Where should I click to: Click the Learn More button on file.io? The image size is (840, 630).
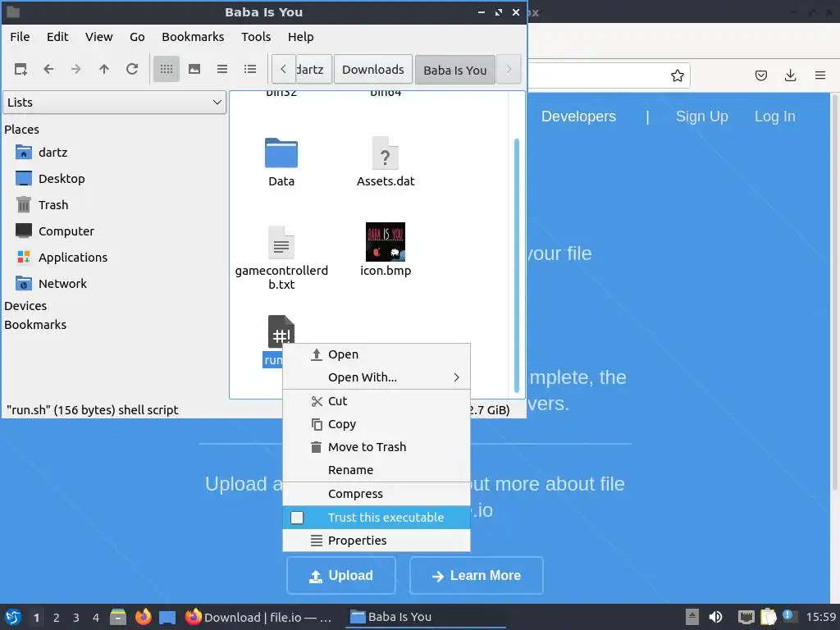(x=477, y=575)
